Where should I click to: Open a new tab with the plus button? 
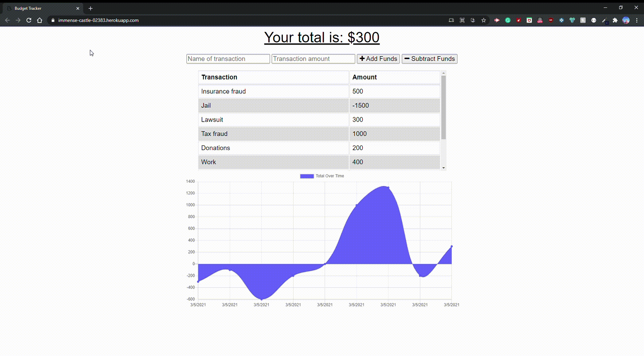click(90, 8)
